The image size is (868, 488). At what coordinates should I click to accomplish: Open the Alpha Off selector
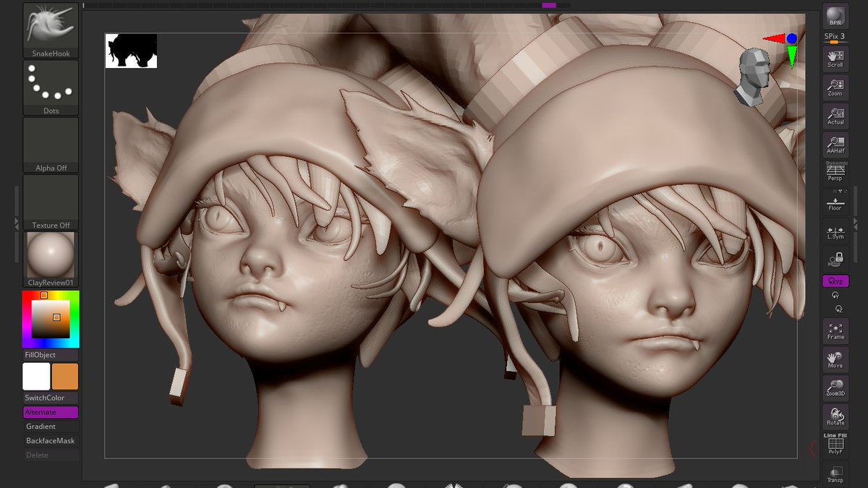(x=51, y=145)
